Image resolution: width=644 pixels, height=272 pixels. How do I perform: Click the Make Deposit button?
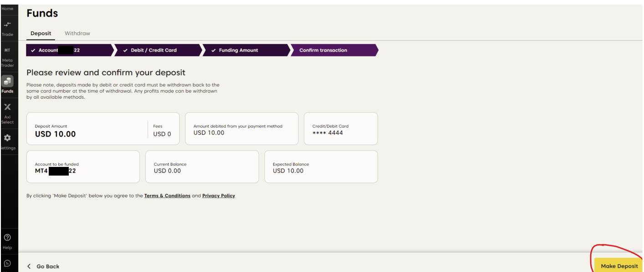point(619,266)
